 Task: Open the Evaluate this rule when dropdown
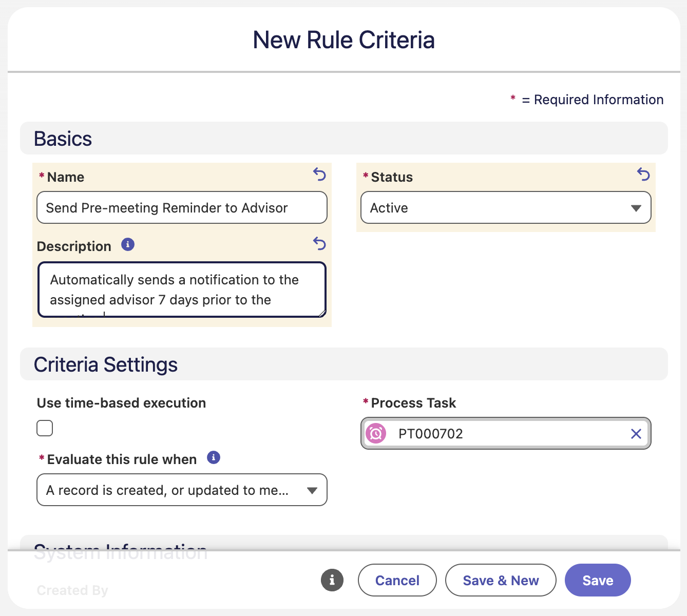(182, 490)
